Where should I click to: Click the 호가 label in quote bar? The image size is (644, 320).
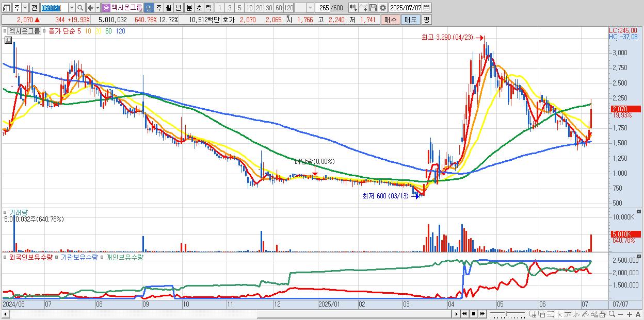click(x=228, y=20)
